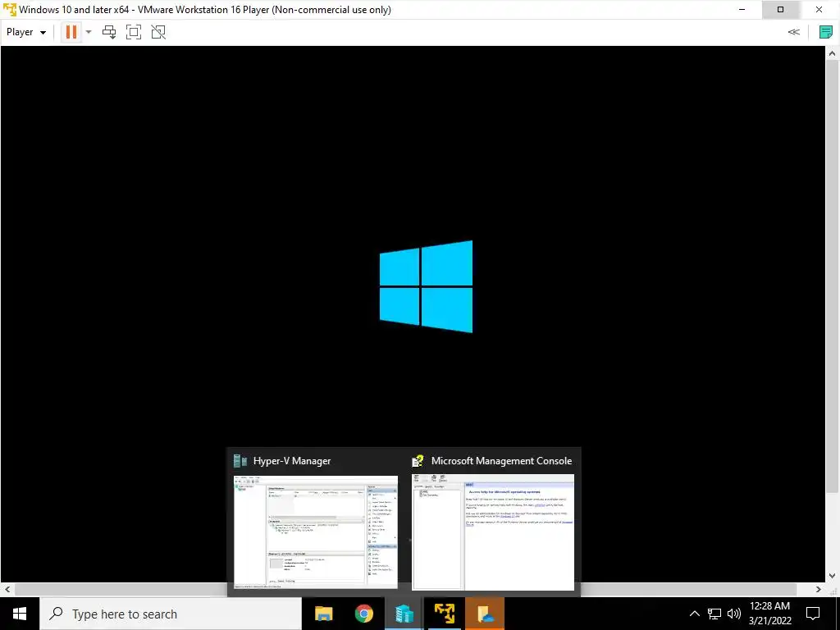
Task: Click the vertical scrollbar thumb
Action: (x=832, y=277)
